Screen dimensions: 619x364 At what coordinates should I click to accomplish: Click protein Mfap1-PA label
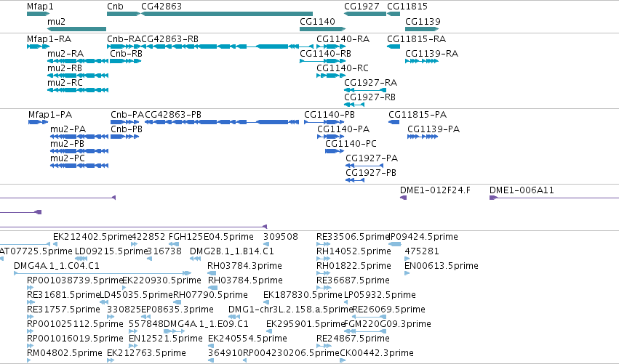[50, 115]
